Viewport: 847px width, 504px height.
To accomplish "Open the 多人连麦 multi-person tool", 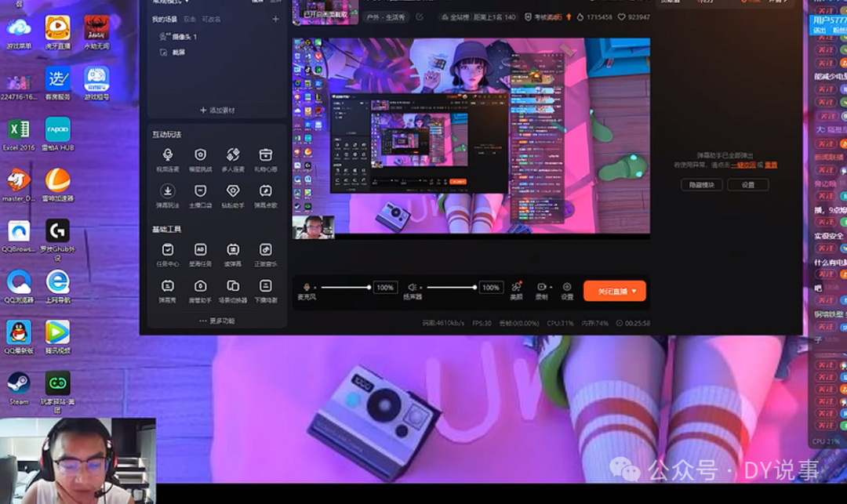I will pyautogui.click(x=233, y=160).
